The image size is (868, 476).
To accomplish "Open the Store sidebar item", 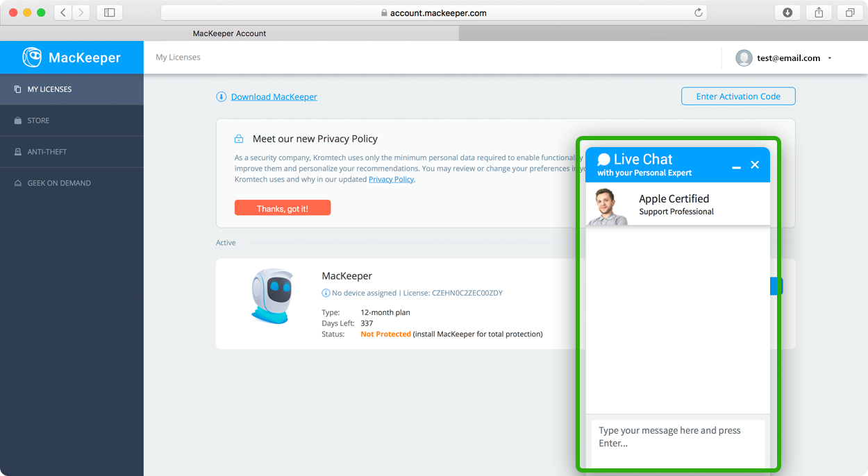I will click(x=72, y=120).
